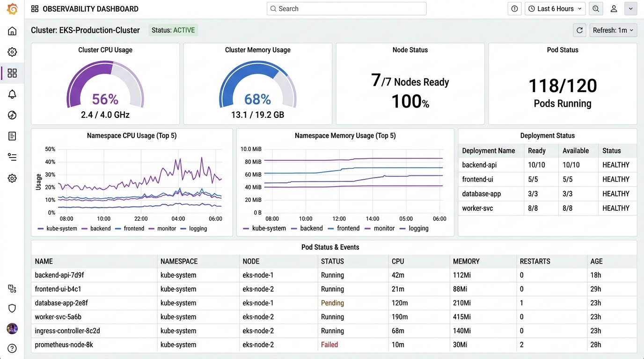Toggle monitor series in Memory chart legend
644x359 pixels.
pyautogui.click(x=380, y=229)
